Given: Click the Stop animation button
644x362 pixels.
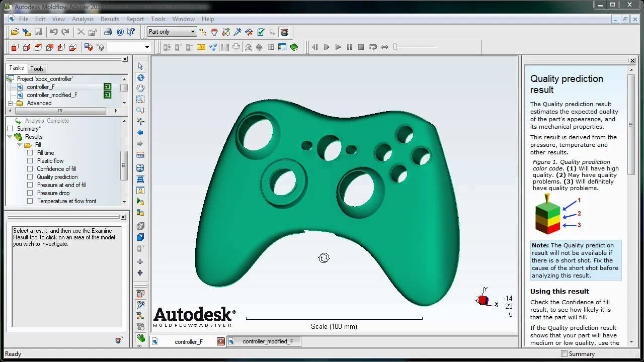Looking at the screenshot, I should [361, 47].
